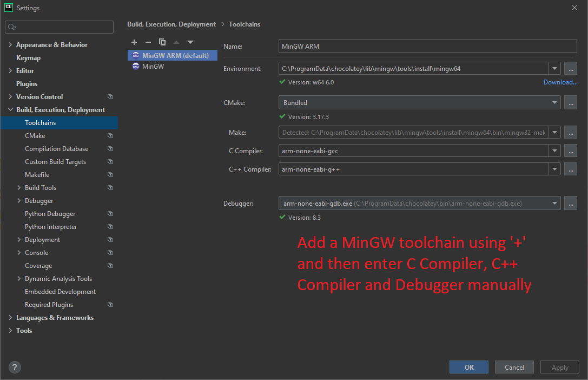Expand the Tools section
The height and width of the screenshot is (380, 588).
(x=10, y=331)
